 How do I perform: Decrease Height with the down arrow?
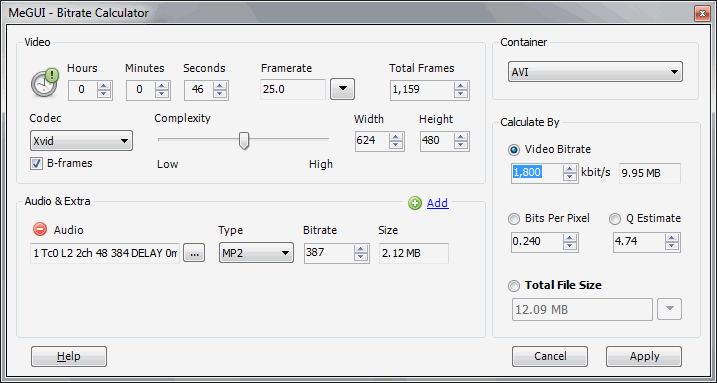coord(461,145)
